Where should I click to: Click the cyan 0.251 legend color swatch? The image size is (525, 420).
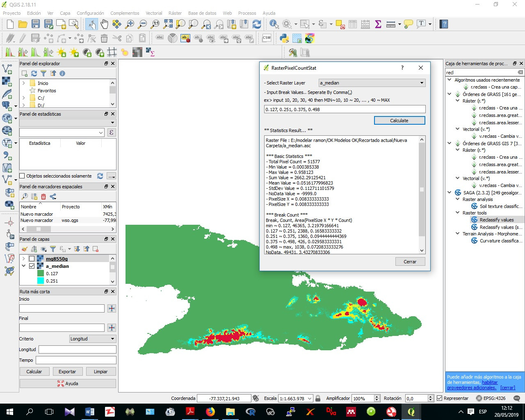(x=41, y=281)
